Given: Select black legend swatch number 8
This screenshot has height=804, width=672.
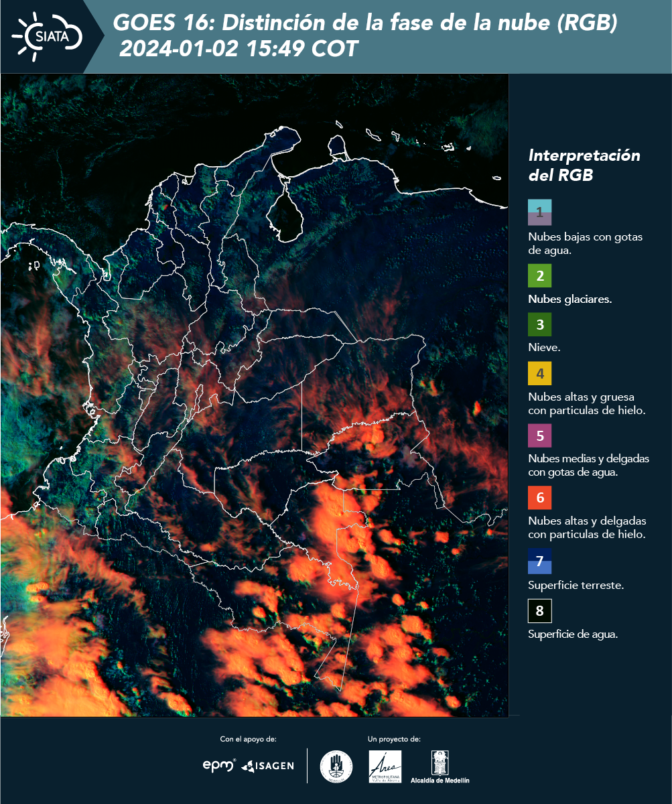Looking at the screenshot, I should [x=539, y=611].
